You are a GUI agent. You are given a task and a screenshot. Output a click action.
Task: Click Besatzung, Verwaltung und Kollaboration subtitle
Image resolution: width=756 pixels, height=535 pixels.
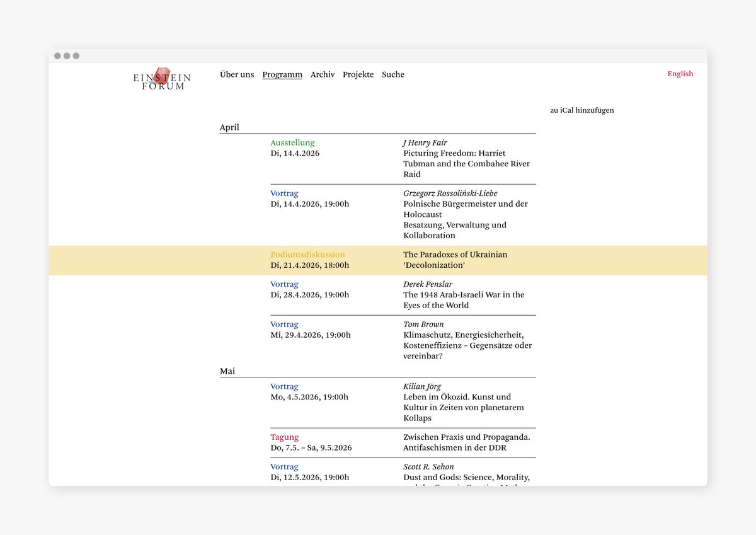(x=455, y=230)
